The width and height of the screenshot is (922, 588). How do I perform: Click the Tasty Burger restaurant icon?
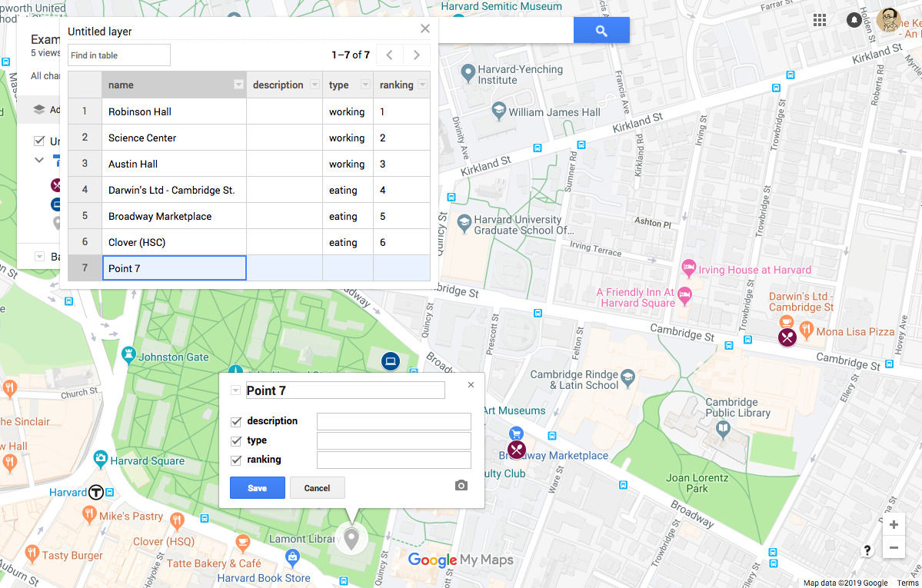(32, 553)
